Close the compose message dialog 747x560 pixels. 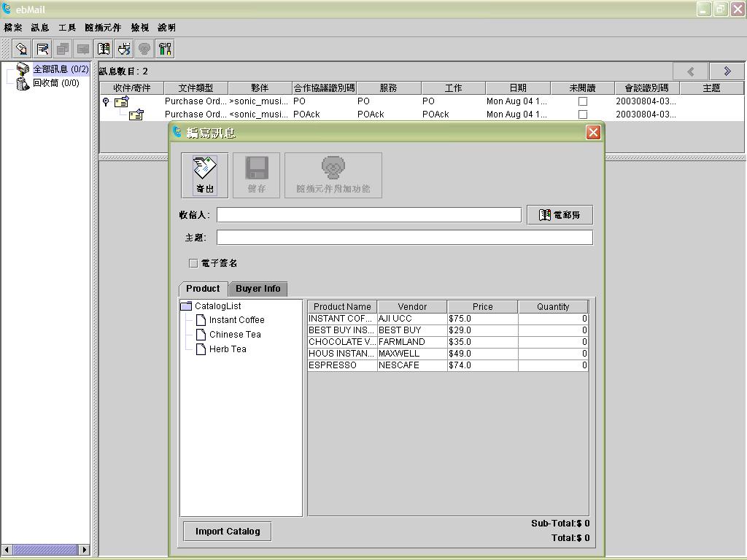point(593,133)
